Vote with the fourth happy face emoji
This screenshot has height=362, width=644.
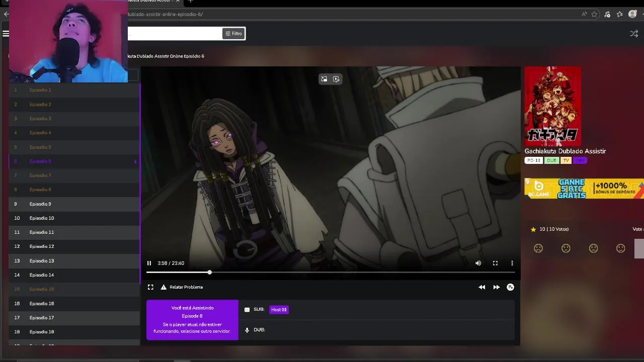point(620,248)
